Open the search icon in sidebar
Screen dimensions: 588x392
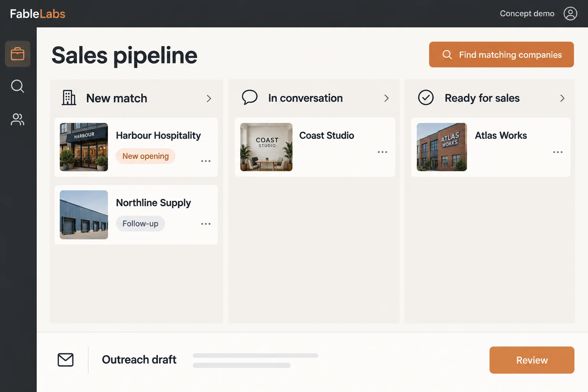point(18,86)
